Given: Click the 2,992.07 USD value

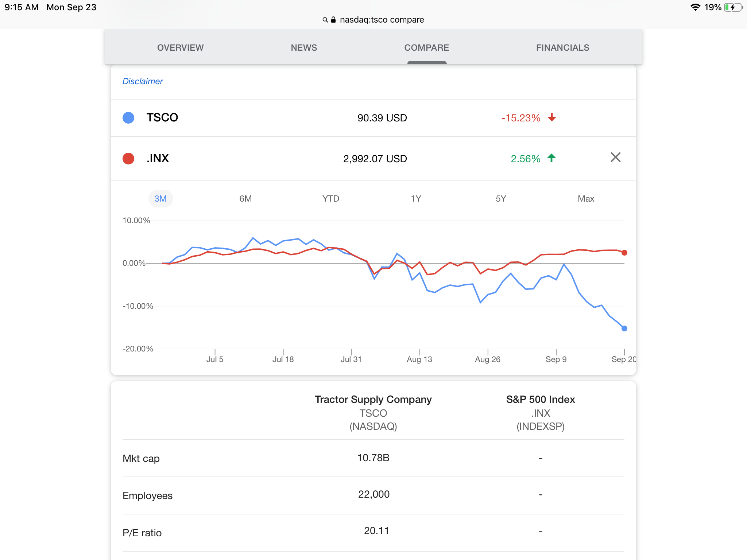Looking at the screenshot, I should point(375,159).
